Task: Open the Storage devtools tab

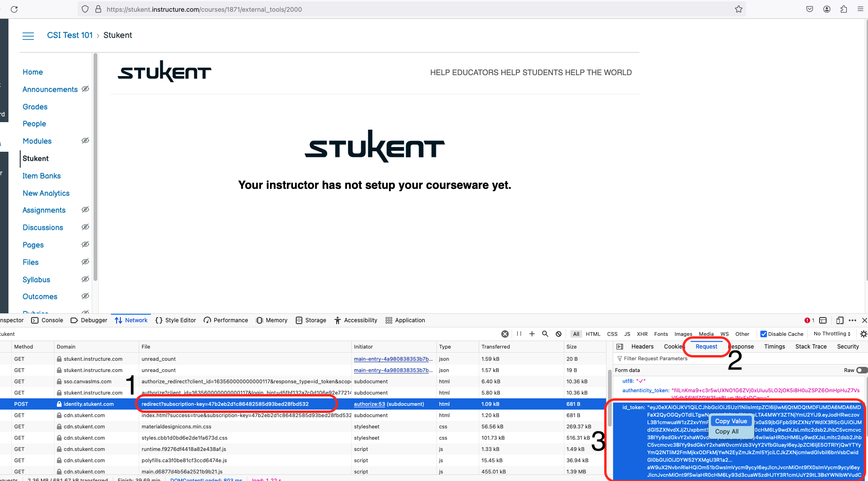Action: point(311,320)
